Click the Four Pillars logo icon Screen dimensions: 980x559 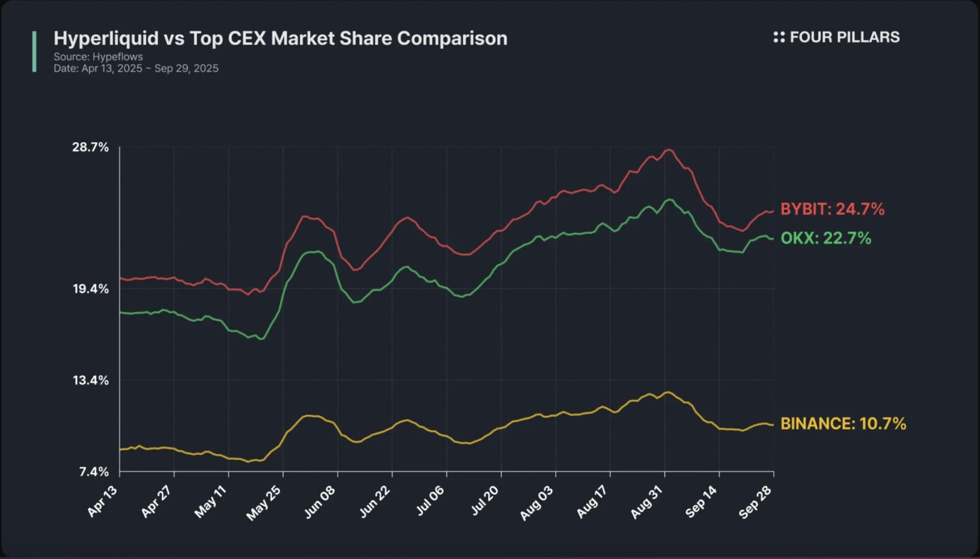(x=779, y=37)
